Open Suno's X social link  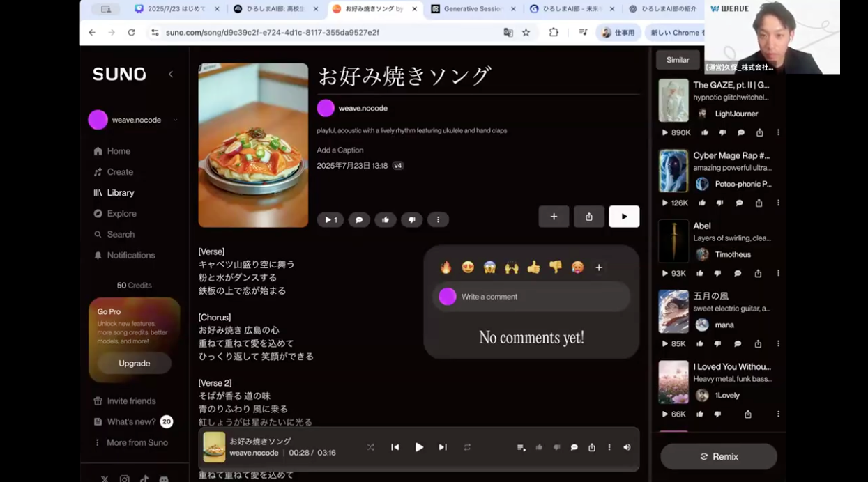(x=105, y=479)
